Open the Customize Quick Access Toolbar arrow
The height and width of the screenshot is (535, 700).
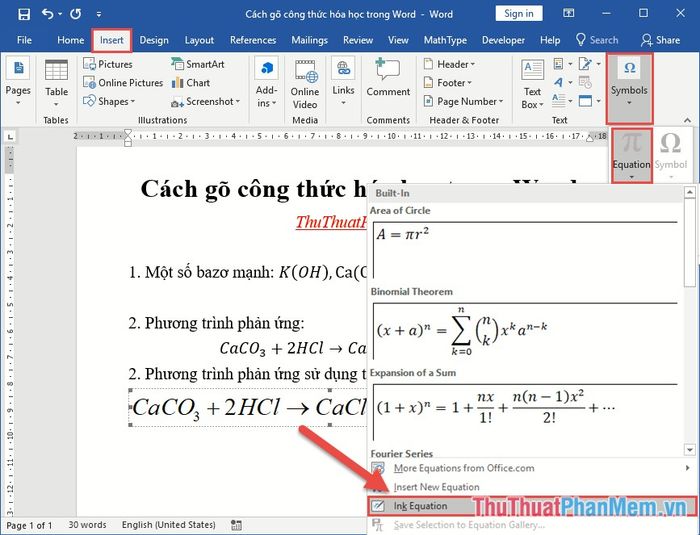pyautogui.click(x=99, y=14)
